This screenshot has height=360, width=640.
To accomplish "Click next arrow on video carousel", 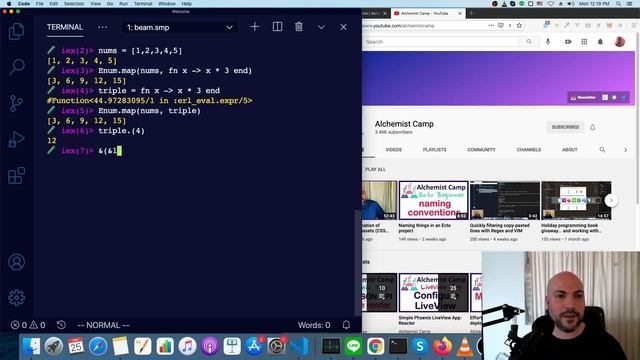I will point(611,200).
